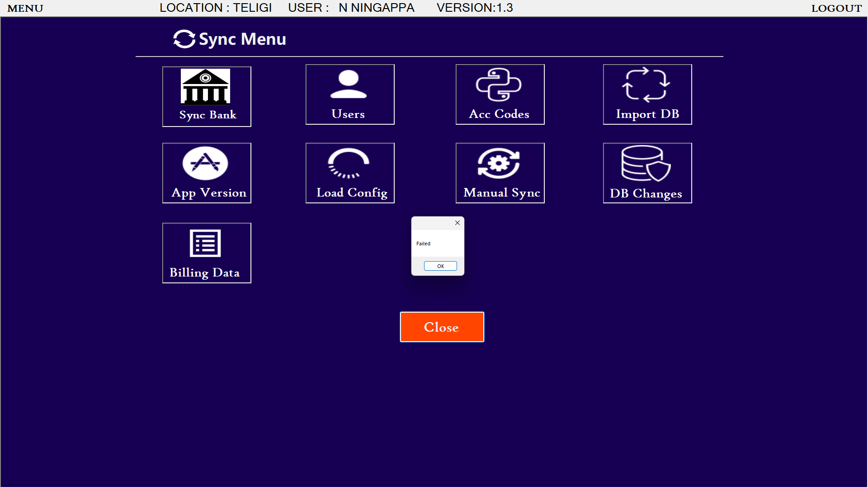Select the Import DB arrows icon
The width and height of the screenshot is (868, 488).
[x=646, y=84]
